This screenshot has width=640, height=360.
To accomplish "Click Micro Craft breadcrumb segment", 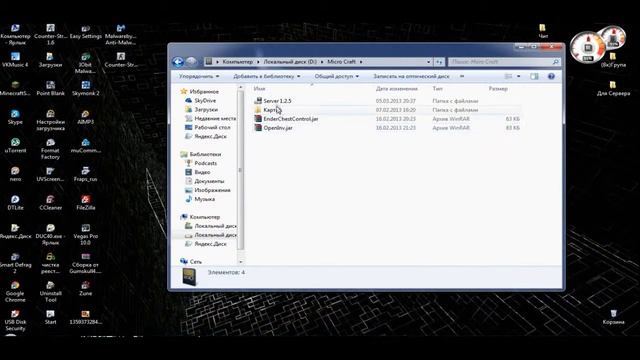I will point(341,62).
